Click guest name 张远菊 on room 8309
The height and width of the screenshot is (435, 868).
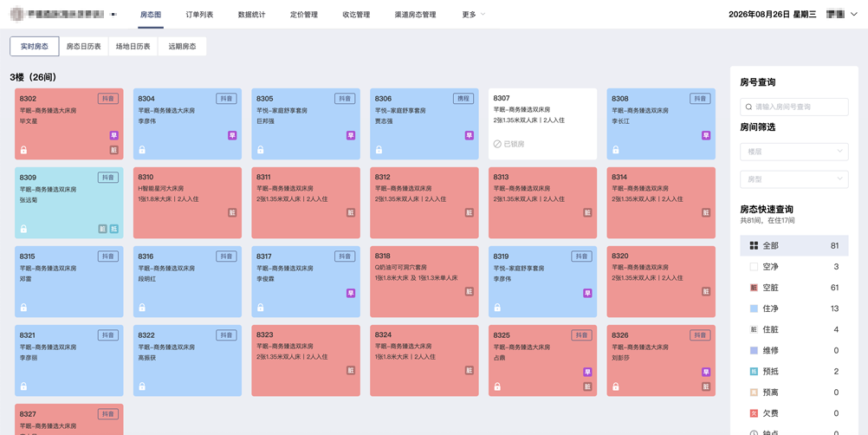[29, 200]
